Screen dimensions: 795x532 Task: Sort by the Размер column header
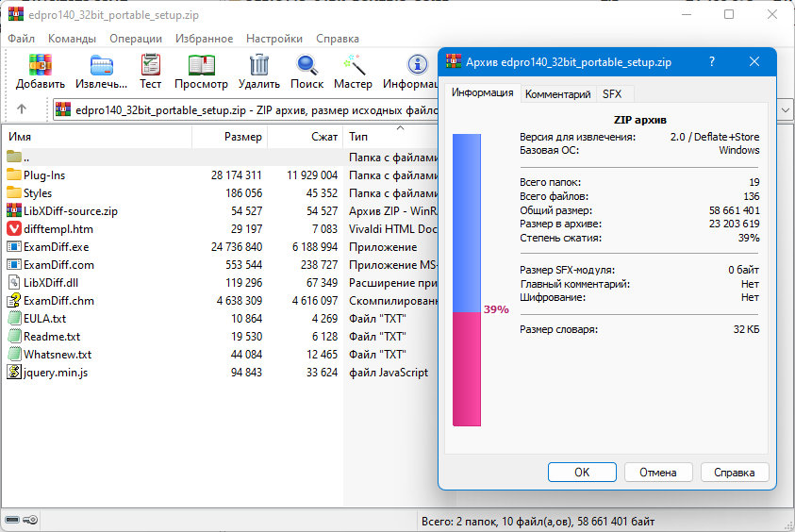tap(230, 137)
